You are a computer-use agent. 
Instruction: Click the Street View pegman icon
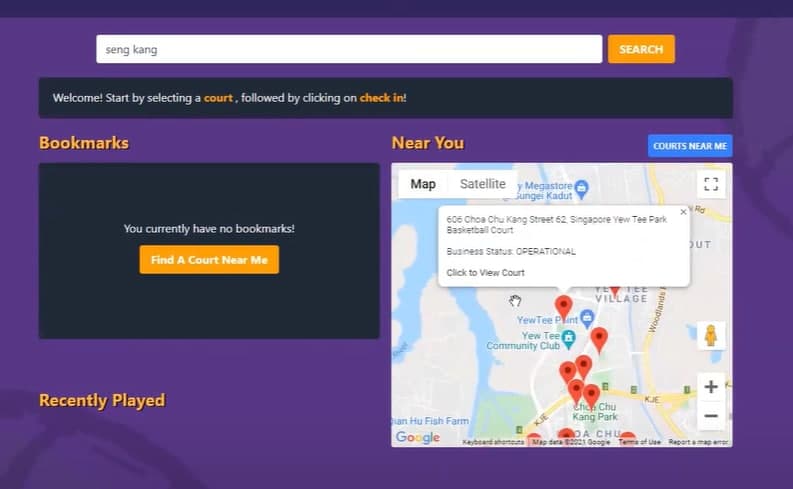711,335
